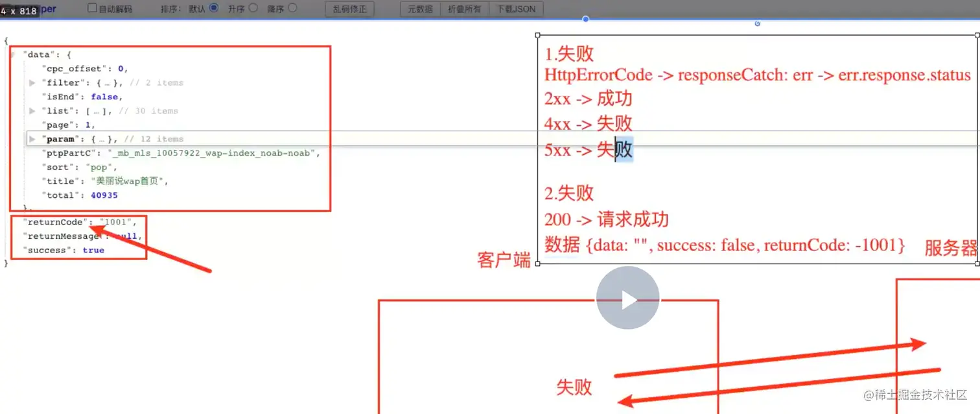
Task: Expand the "param" node triangle
Action: coord(32,139)
